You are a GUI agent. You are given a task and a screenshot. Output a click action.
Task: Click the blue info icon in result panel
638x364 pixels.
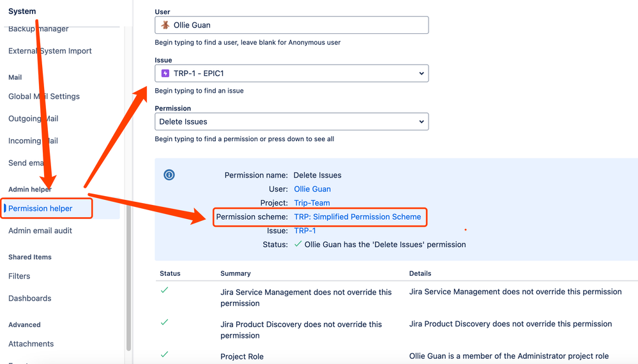point(169,175)
